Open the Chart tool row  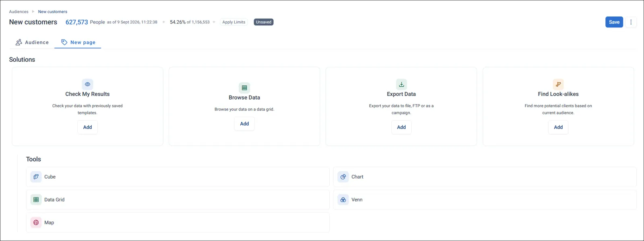pos(485,177)
